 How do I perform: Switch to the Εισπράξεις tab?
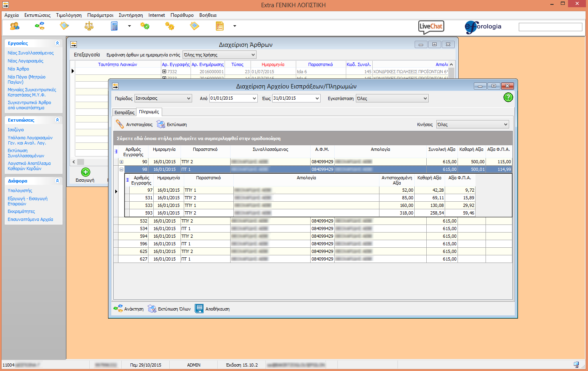click(x=124, y=112)
